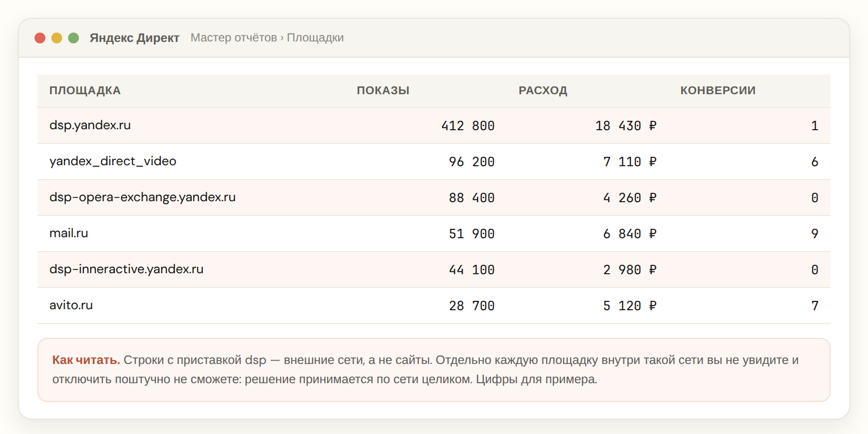
Task: Select the dsp-opera-exchange.yandex.ru row name
Action: [x=143, y=197]
